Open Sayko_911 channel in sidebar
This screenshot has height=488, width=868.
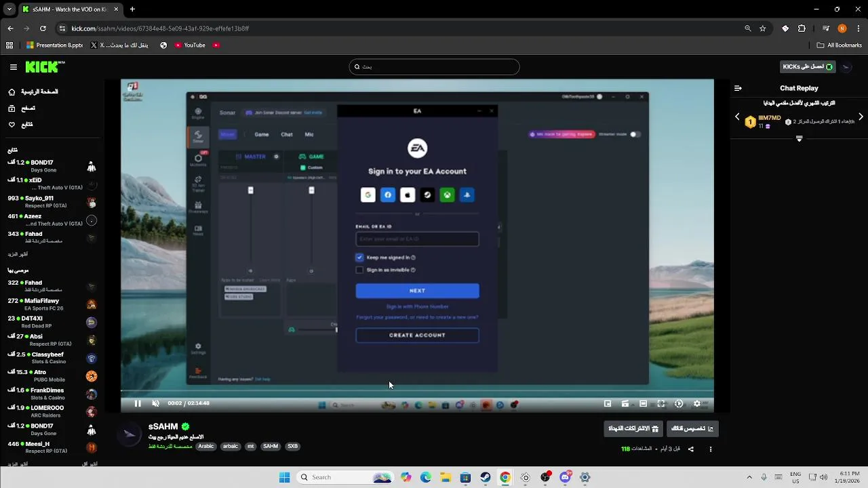[x=52, y=202]
